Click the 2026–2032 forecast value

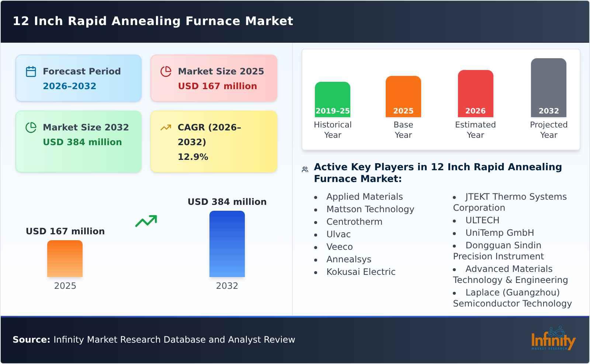pos(70,86)
